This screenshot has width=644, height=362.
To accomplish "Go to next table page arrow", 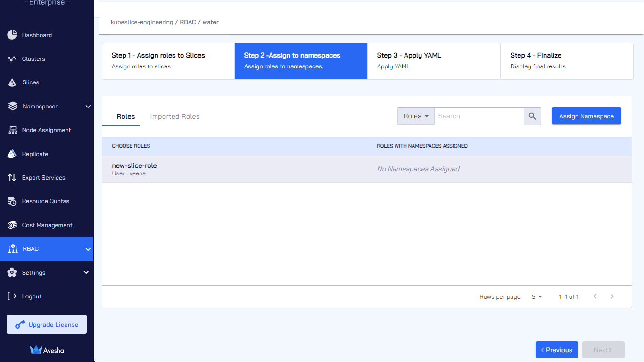I will click(x=612, y=296).
